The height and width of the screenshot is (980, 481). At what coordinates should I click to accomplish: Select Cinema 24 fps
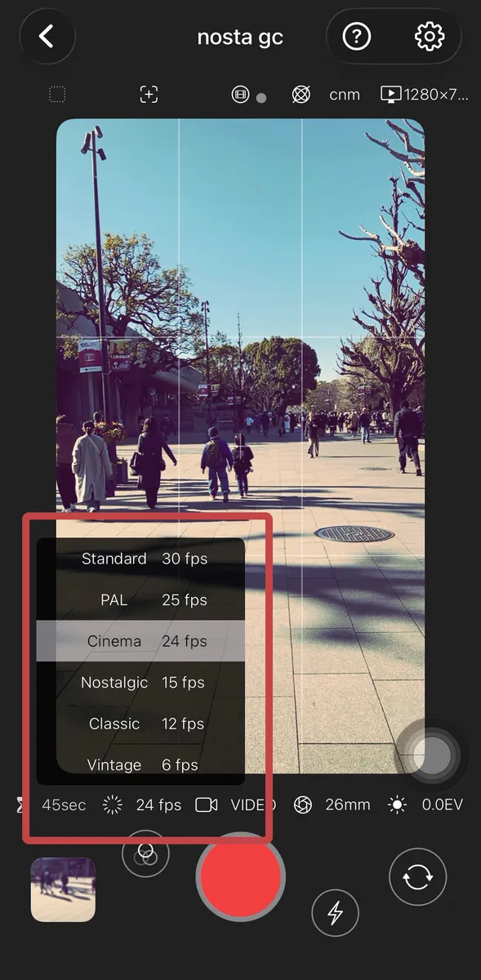140,641
